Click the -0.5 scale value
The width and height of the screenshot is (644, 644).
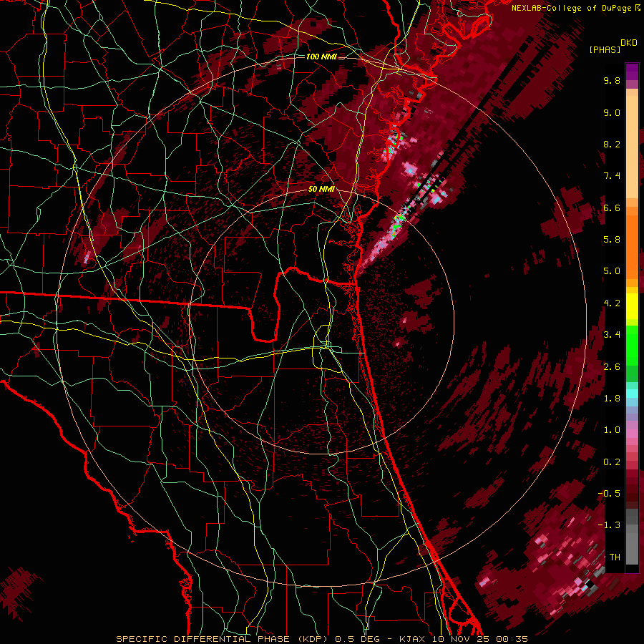609,494
